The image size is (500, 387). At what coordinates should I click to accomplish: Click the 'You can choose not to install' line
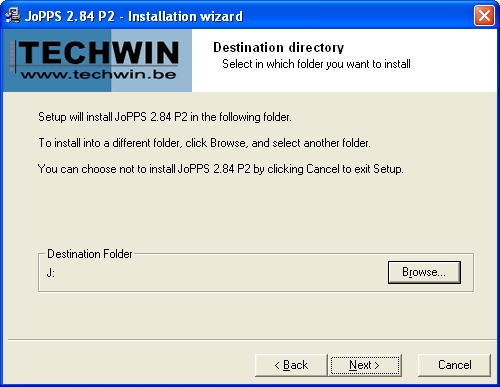(x=220, y=169)
